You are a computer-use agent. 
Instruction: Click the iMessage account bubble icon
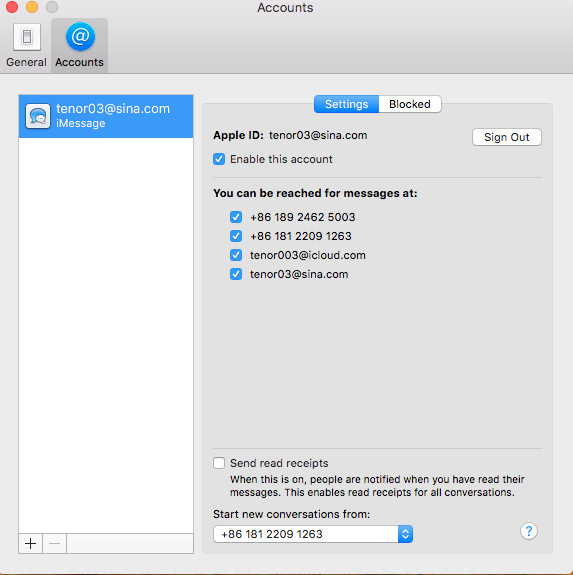(37, 116)
